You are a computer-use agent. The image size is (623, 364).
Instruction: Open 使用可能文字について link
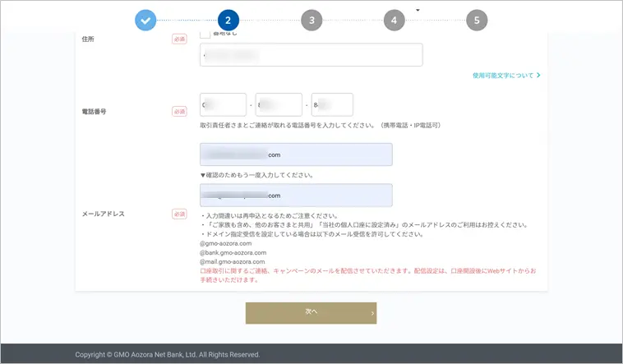pyautogui.click(x=502, y=76)
